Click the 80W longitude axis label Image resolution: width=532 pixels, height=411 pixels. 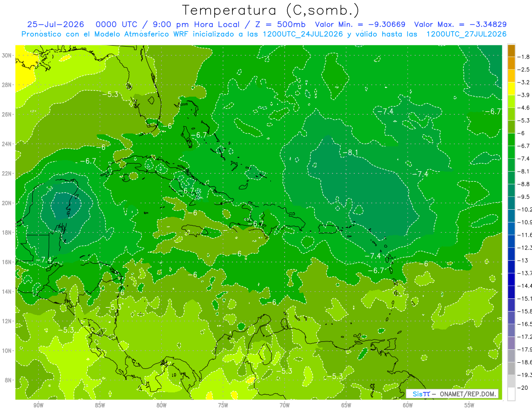coord(161,405)
